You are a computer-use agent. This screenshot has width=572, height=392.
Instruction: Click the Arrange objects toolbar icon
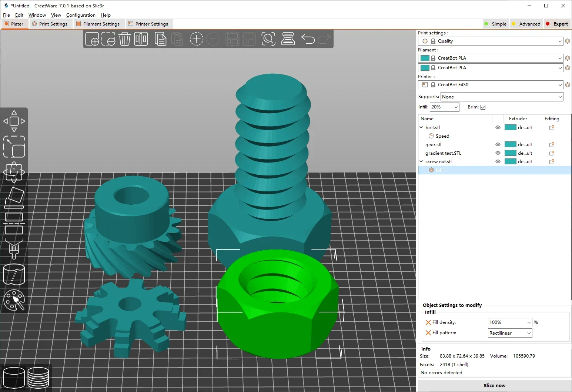pos(141,38)
